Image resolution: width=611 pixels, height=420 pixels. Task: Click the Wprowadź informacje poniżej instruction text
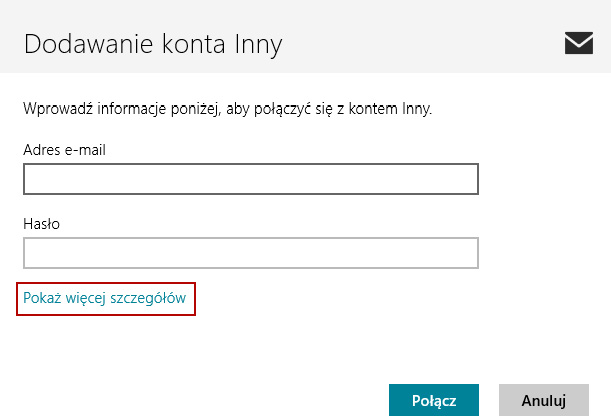tap(227, 108)
